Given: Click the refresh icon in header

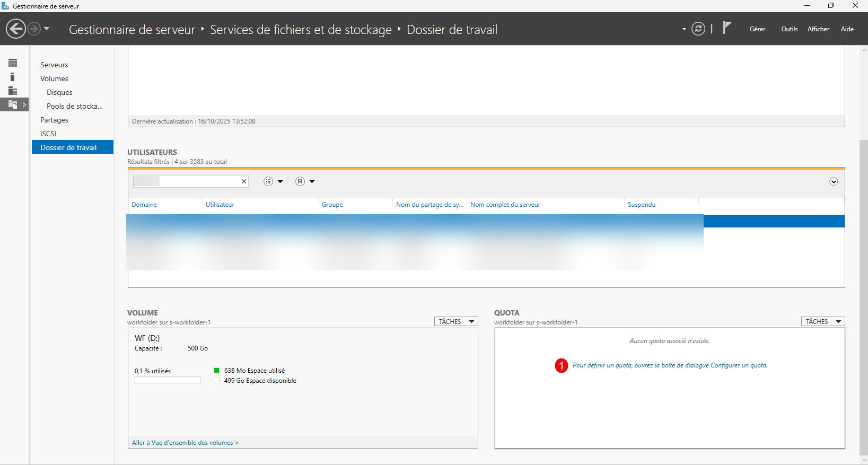Looking at the screenshot, I should 698,29.
